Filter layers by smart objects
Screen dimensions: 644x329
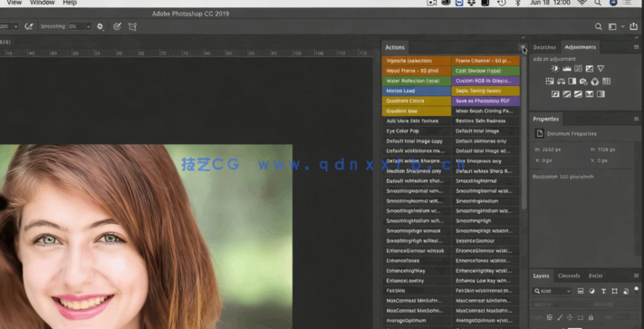click(626, 291)
